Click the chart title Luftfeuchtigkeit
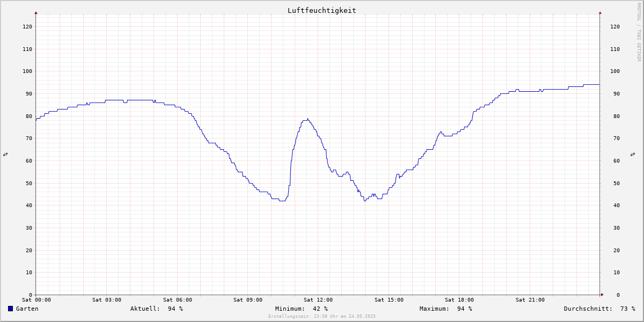Viewport: 644px width, 322px height. point(321,10)
